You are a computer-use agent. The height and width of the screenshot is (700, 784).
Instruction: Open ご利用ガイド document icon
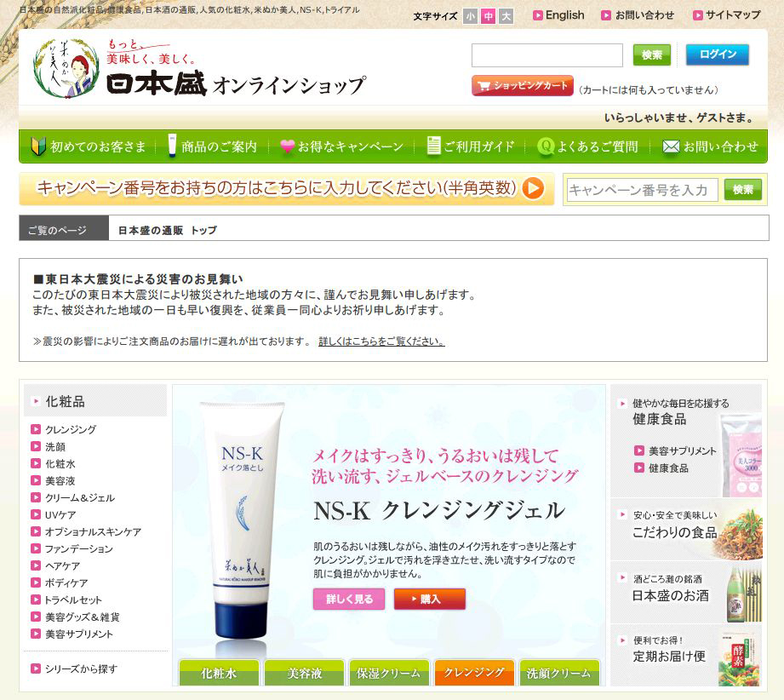[x=434, y=146]
